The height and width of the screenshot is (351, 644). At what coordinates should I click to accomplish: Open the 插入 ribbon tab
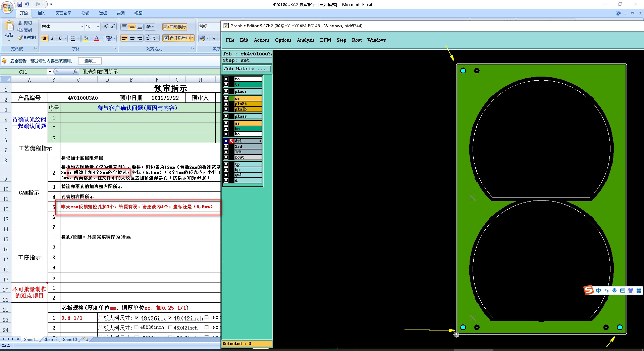coord(41,13)
